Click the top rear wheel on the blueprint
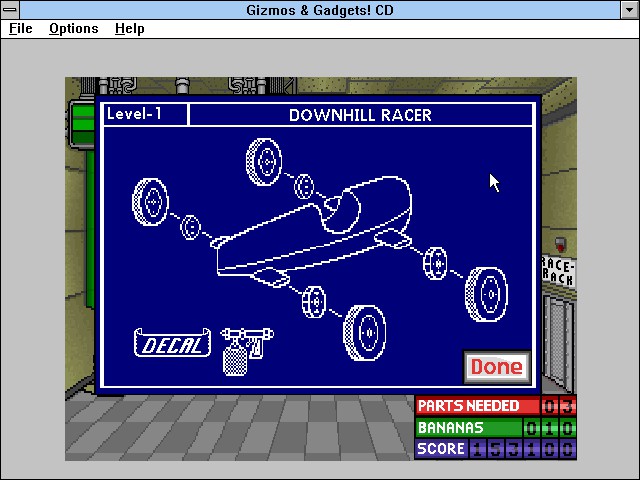 click(264, 162)
